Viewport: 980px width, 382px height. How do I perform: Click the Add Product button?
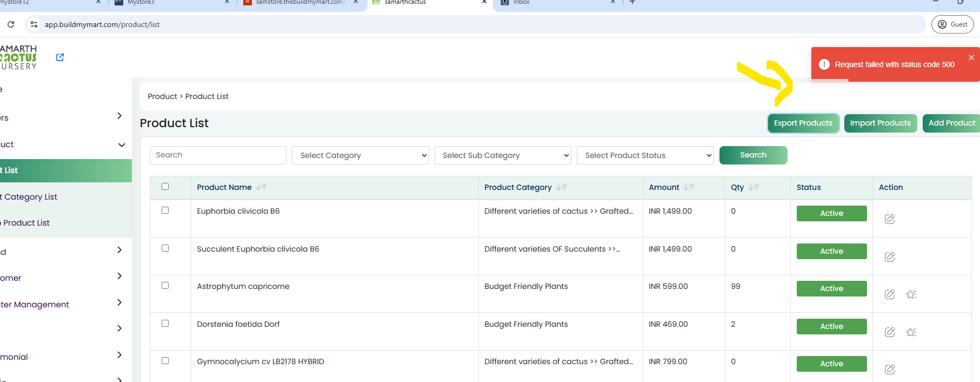(952, 123)
